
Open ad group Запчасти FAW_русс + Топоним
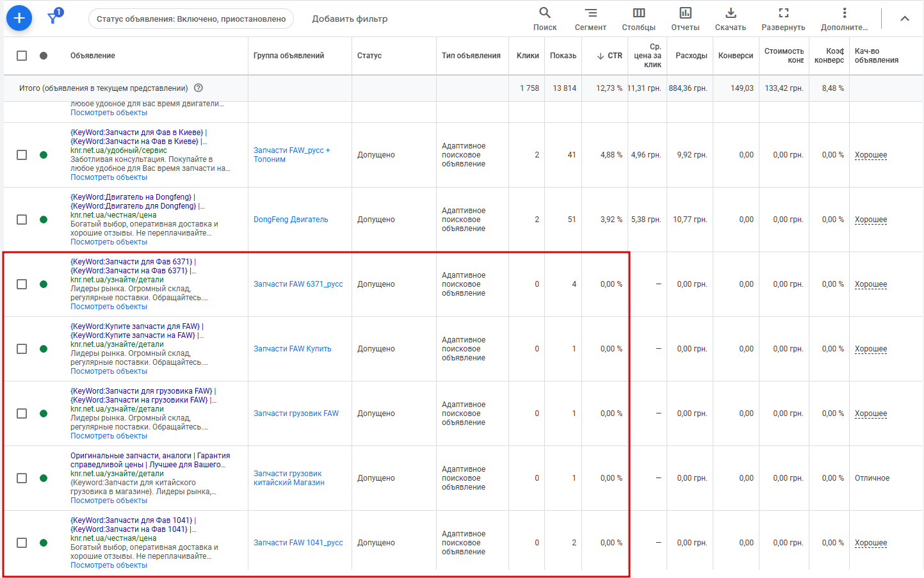click(292, 155)
